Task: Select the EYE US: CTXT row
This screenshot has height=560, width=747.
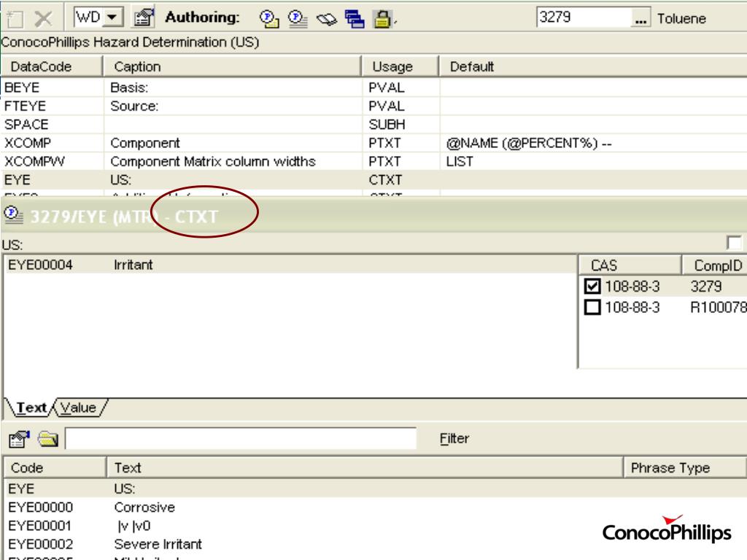Action: [x=373, y=180]
